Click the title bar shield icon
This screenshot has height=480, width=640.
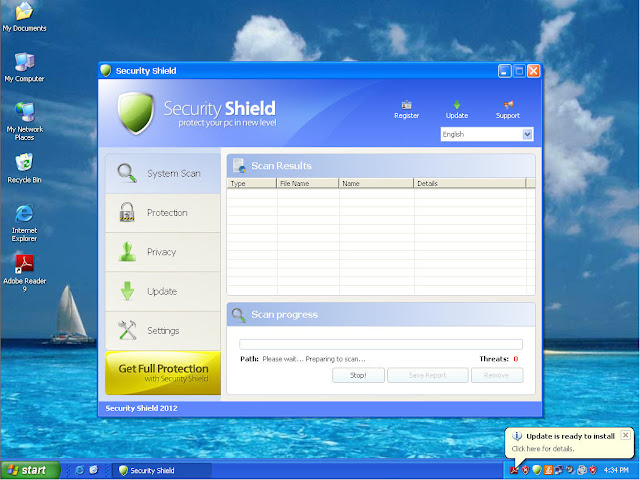coord(106,71)
